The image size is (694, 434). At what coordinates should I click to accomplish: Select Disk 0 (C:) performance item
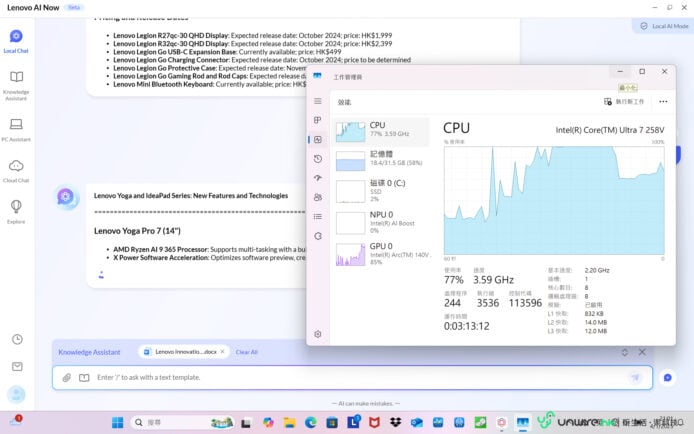(x=381, y=191)
